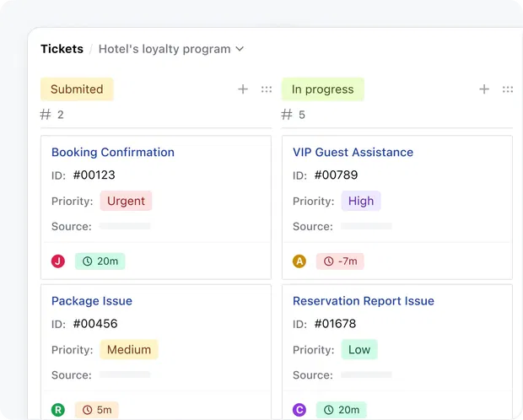The image size is (523, 420).
Task: Open the Reservation Report Issue ticket
Action: pyautogui.click(x=364, y=301)
